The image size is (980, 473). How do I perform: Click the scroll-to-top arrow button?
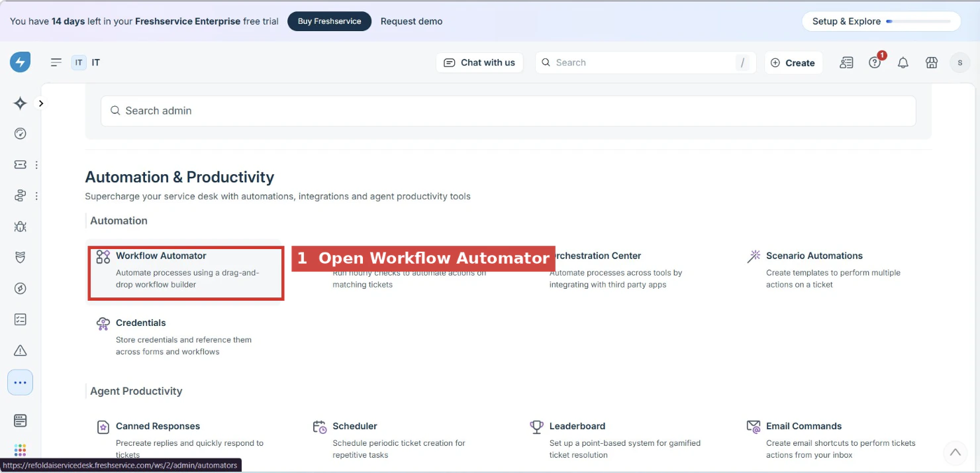point(955,452)
